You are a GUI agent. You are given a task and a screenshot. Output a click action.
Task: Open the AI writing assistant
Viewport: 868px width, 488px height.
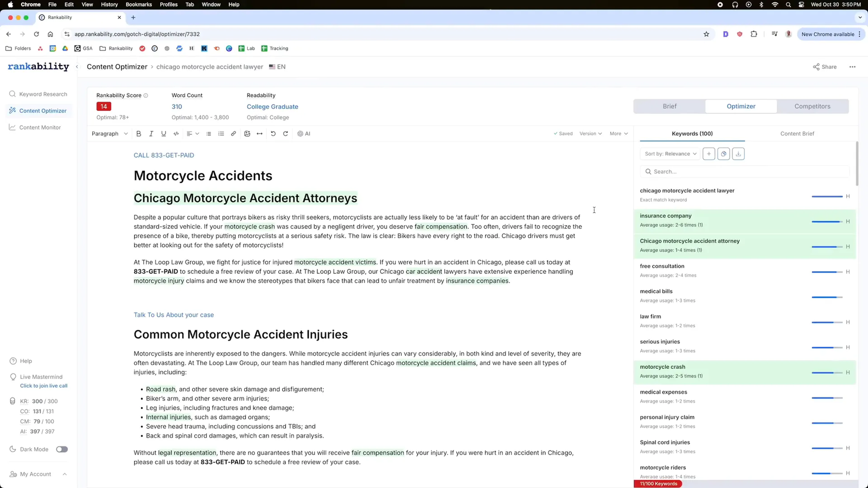click(304, 133)
